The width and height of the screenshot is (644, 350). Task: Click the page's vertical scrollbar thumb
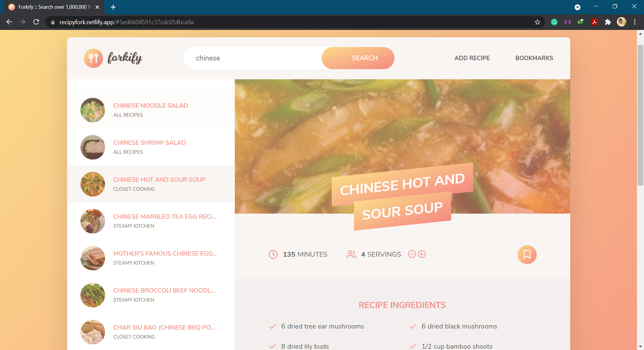pyautogui.click(x=640, y=114)
